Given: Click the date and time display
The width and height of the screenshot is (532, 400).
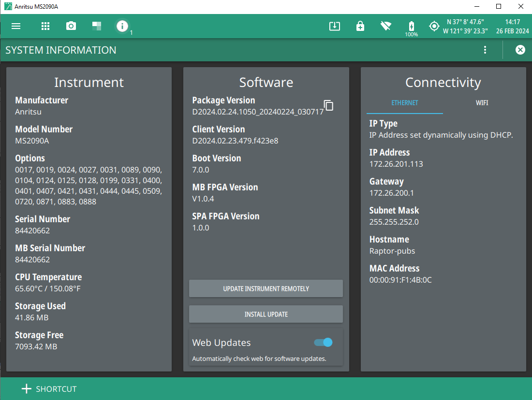Looking at the screenshot, I should point(512,26).
